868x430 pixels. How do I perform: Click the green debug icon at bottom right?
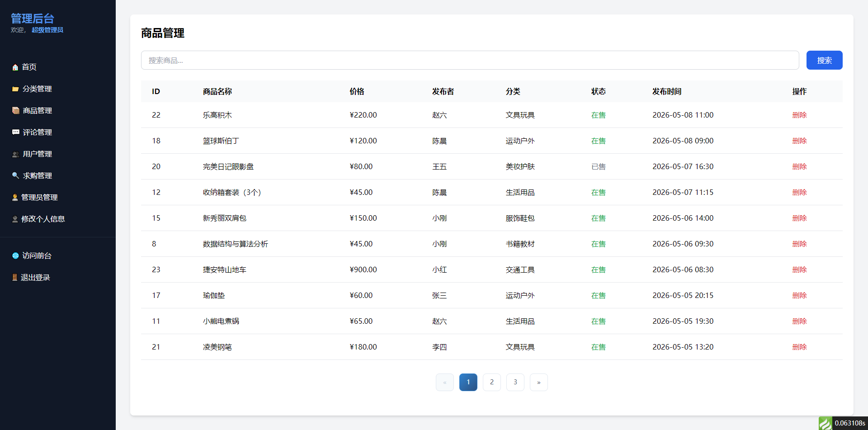825,423
